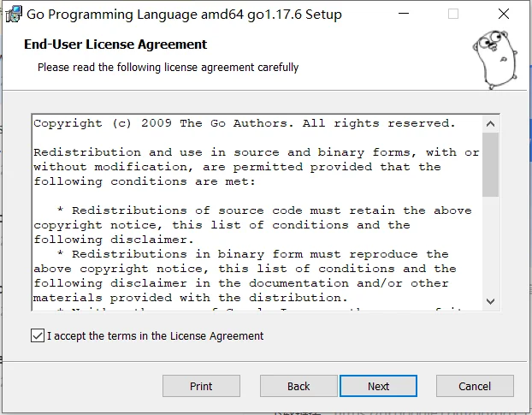This screenshot has width=532, height=415.
Task: Click the license text scrollbar thumb
Action: pos(490,164)
